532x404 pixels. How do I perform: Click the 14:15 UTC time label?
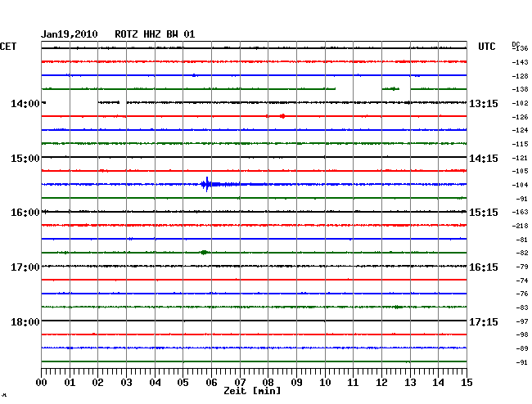coord(484,159)
